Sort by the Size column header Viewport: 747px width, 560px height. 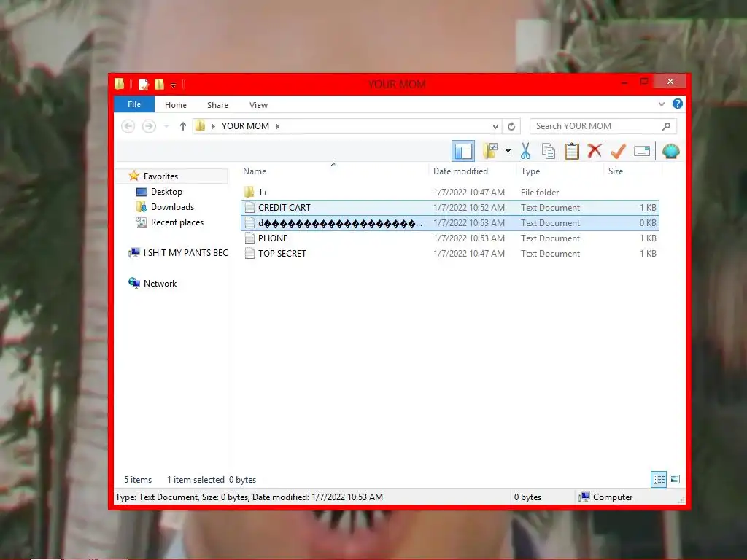pyautogui.click(x=616, y=171)
